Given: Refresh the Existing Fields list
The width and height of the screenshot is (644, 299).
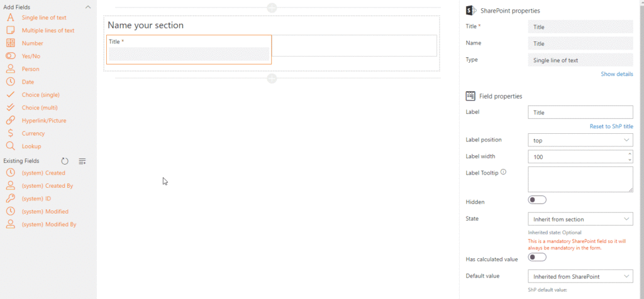Looking at the screenshot, I should tap(65, 161).
